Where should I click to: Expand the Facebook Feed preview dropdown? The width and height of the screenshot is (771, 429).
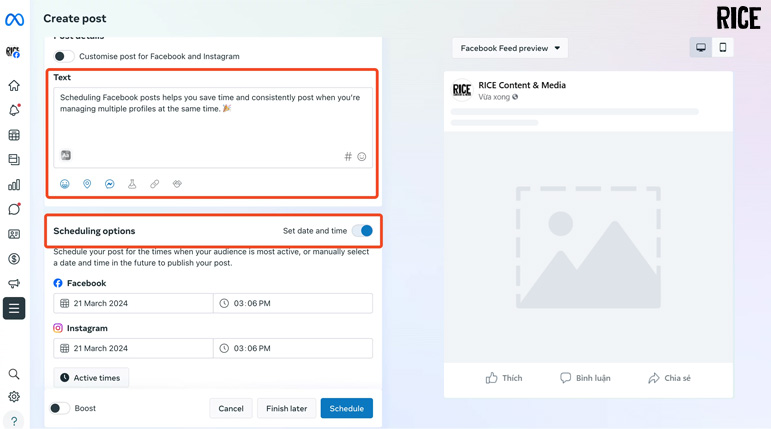(510, 48)
